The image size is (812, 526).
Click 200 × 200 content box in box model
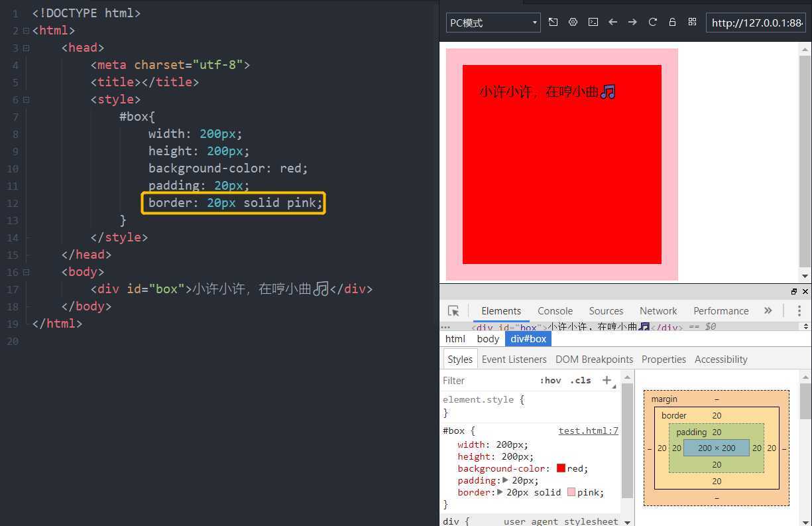717,448
